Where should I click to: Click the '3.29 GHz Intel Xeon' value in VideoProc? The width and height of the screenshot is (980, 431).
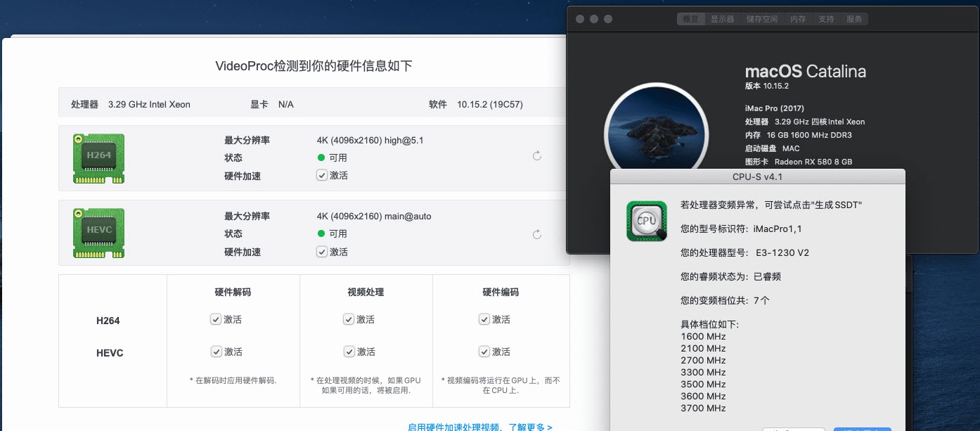point(149,104)
